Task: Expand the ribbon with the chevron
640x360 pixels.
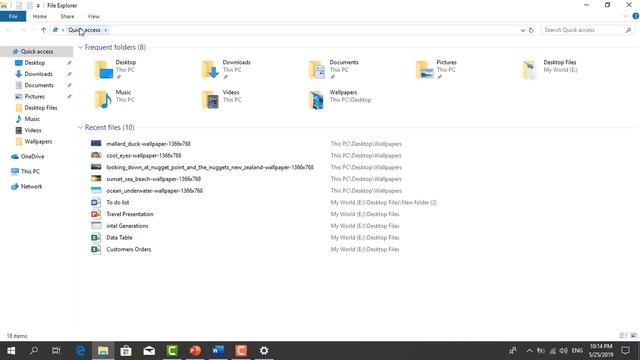Action: pos(625,16)
